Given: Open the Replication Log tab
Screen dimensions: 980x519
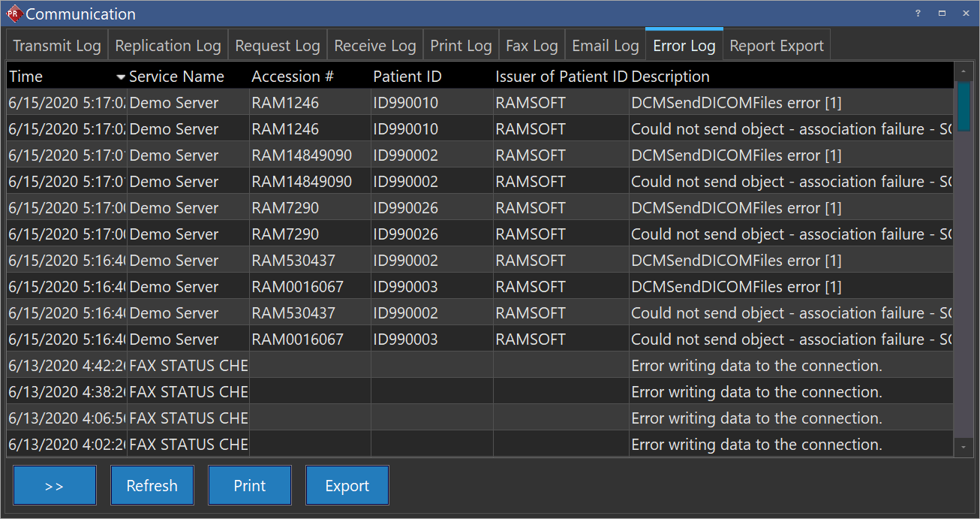Looking at the screenshot, I should pyautogui.click(x=168, y=46).
